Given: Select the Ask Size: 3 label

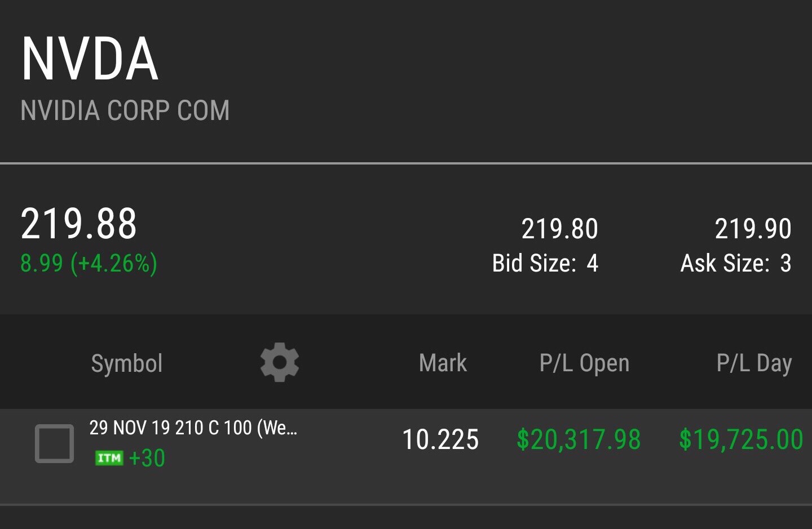Looking at the screenshot, I should pos(736,263).
